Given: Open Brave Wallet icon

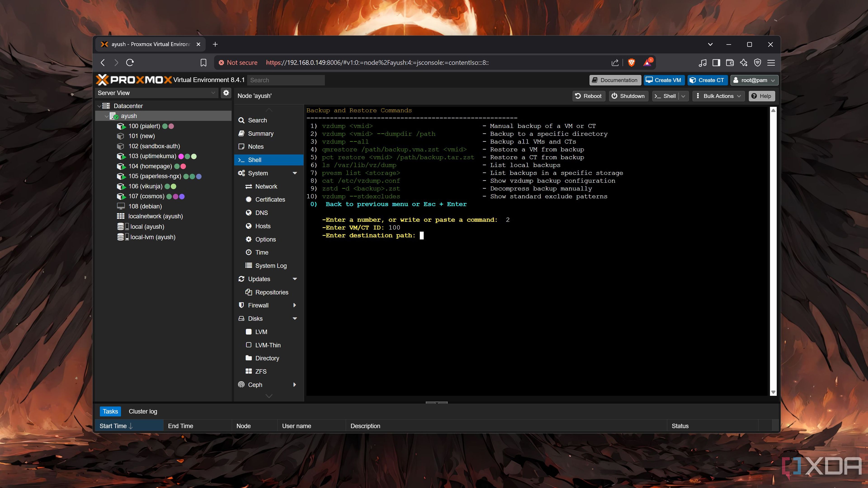Looking at the screenshot, I should (730, 63).
